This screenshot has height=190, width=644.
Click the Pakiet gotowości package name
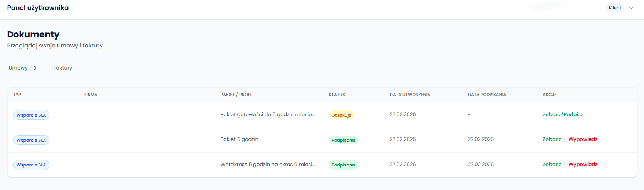(267, 115)
